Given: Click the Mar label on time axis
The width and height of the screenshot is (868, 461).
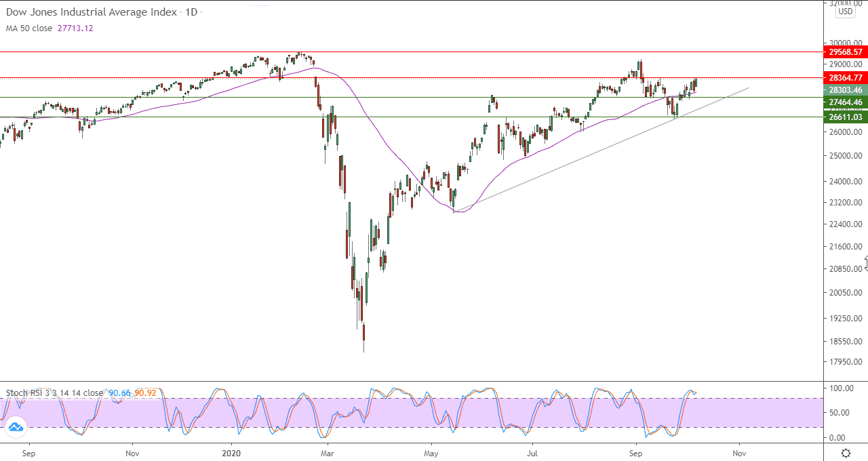Looking at the screenshot, I should 327,452.
